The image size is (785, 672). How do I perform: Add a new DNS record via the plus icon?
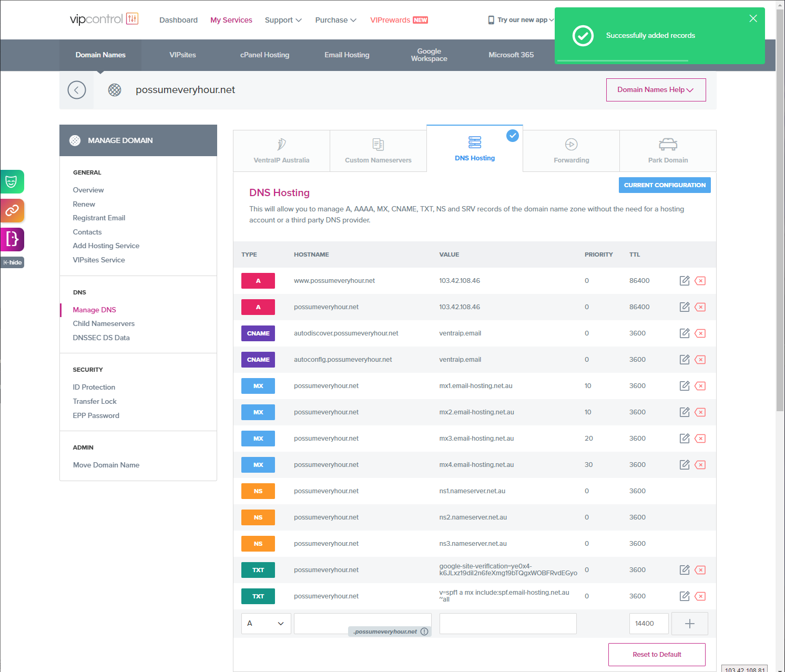click(689, 623)
